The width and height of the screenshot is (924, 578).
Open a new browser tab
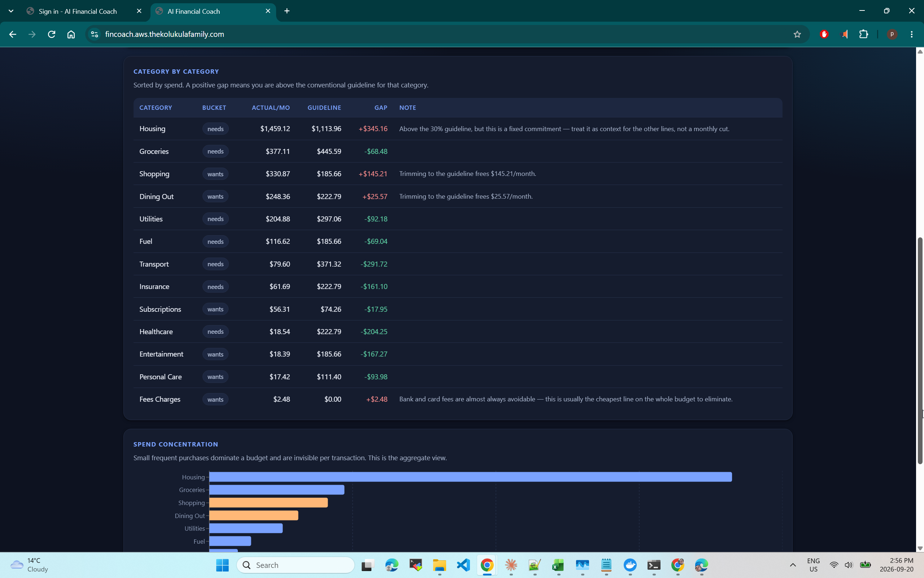287,11
